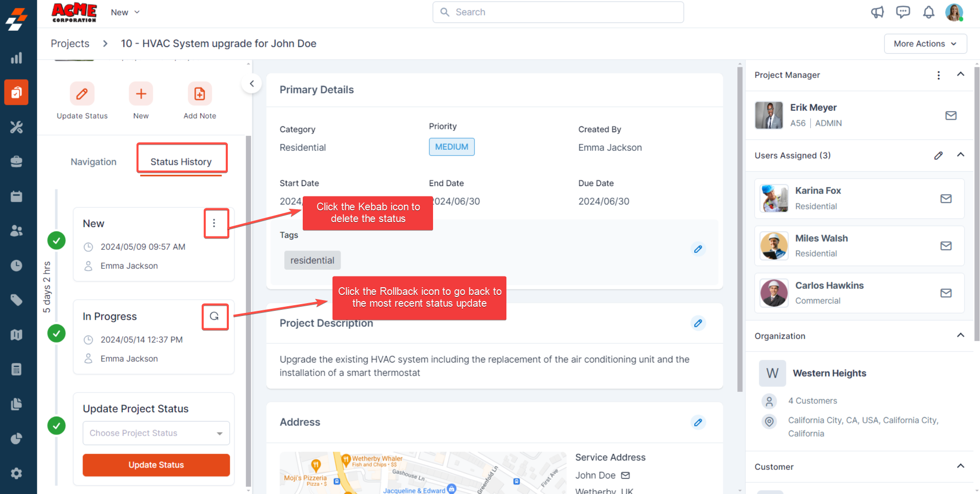Edit the Project Description with pencil icon
This screenshot has height=494, width=980.
(x=698, y=323)
